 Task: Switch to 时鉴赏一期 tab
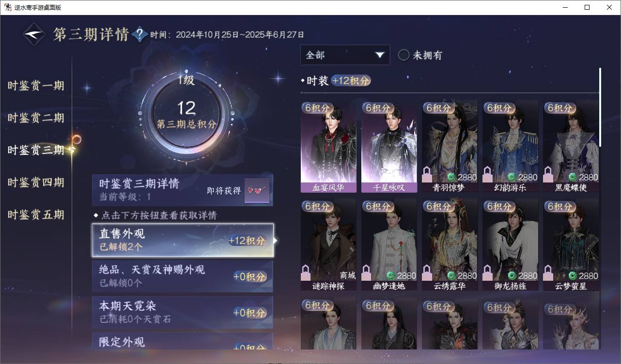point(36,86)
